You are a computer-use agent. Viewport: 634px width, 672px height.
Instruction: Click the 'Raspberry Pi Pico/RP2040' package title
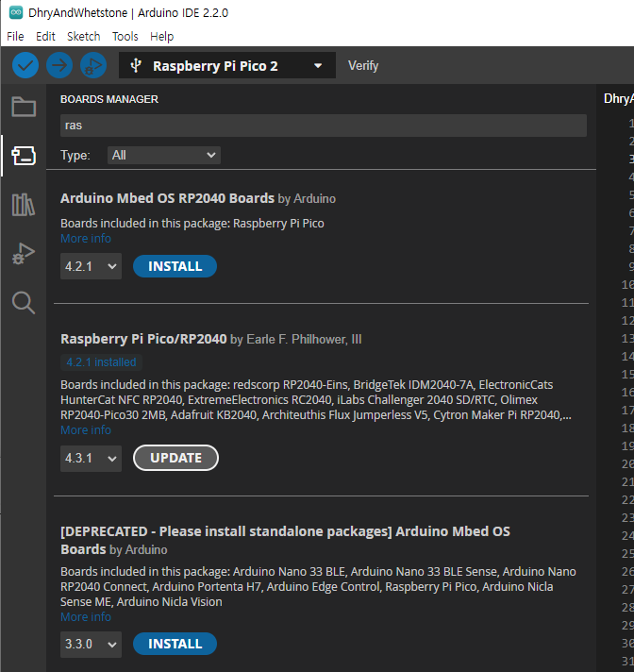point(143,339)
